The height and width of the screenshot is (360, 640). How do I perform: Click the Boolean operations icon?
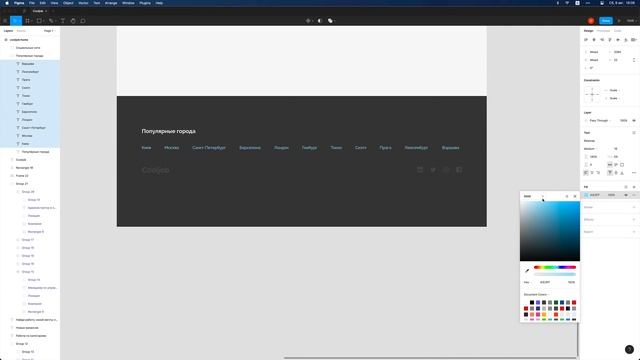(x=330, y=21)
